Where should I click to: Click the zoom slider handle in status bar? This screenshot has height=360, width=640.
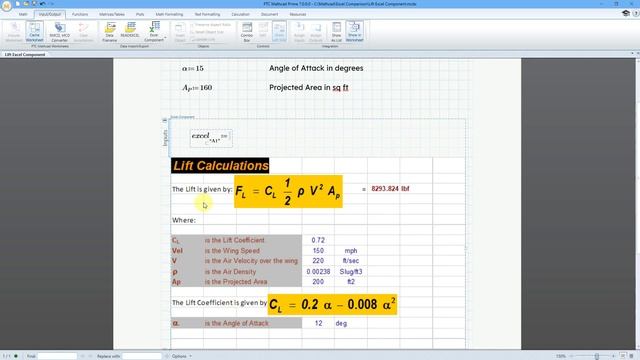597,356
